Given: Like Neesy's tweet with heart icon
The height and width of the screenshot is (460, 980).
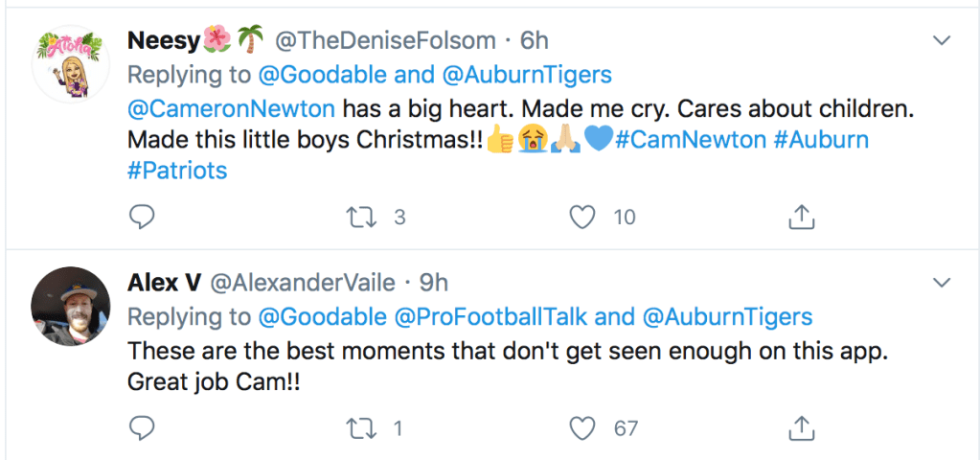Looking at the screenshot, I should pos(582,218).
